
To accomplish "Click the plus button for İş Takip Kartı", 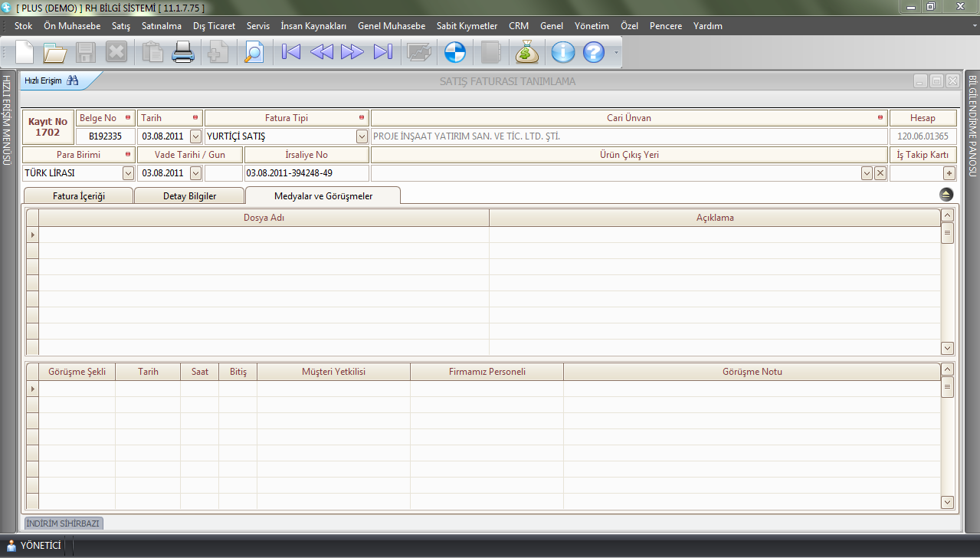I will [x=949, y=173].
